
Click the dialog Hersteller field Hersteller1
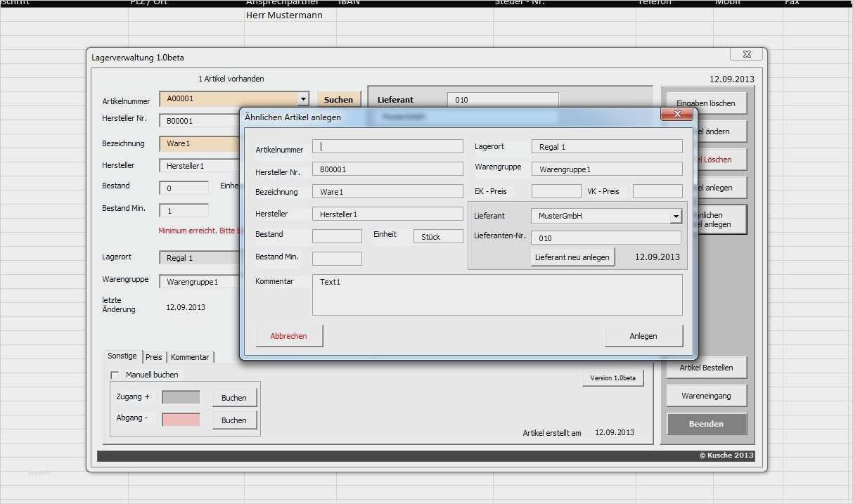click(x=387, y=214)
